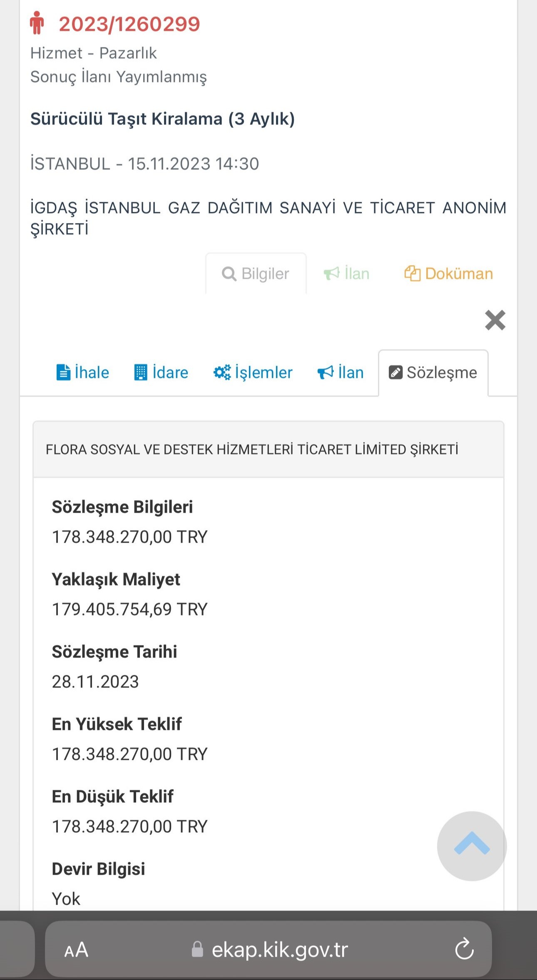Open the İşlemler tab
The width and height of the screenshot is (537, 980).
tap(264, 372)
